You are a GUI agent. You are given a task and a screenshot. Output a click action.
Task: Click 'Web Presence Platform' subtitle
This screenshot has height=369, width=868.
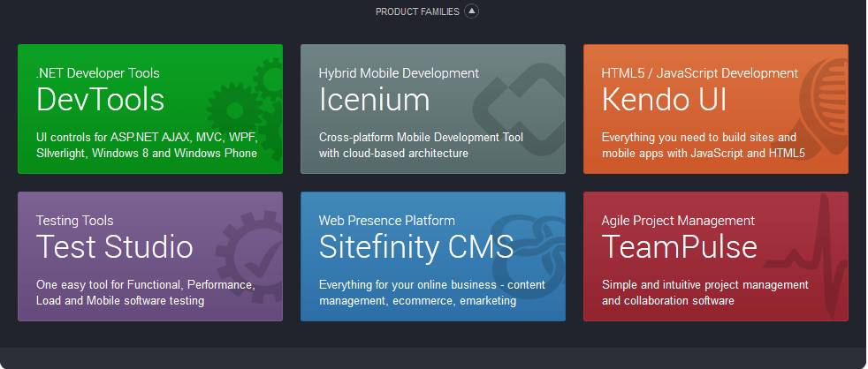387,221
